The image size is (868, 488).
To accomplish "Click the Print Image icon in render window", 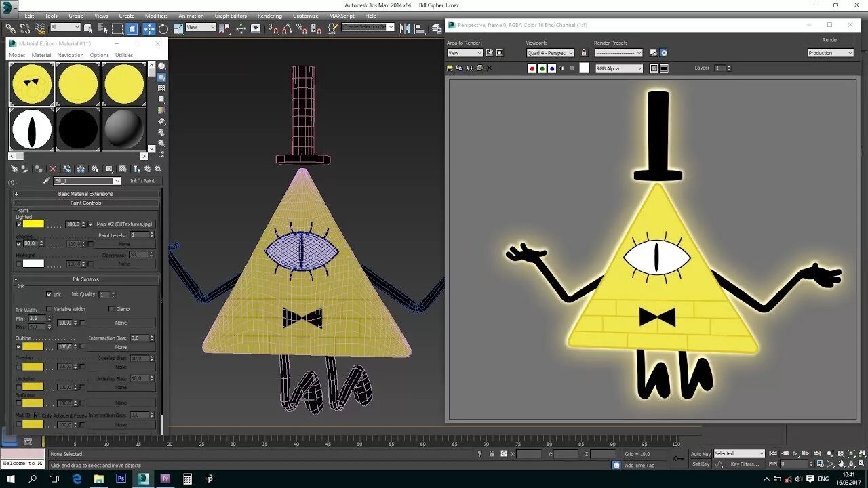I will point(479,68).
